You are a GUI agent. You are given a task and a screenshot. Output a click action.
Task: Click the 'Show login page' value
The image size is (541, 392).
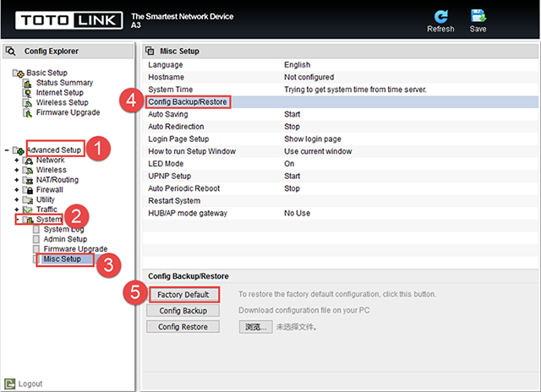(x=313, y=139)
